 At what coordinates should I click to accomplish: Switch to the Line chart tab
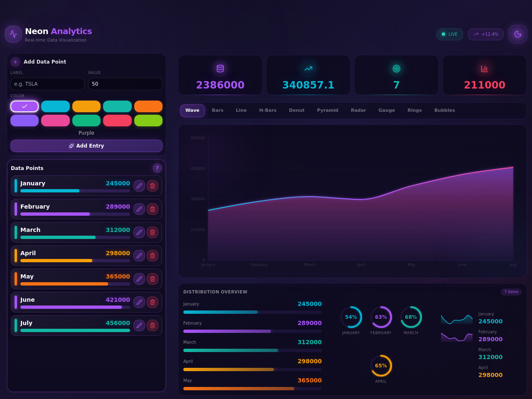(241, 111)
